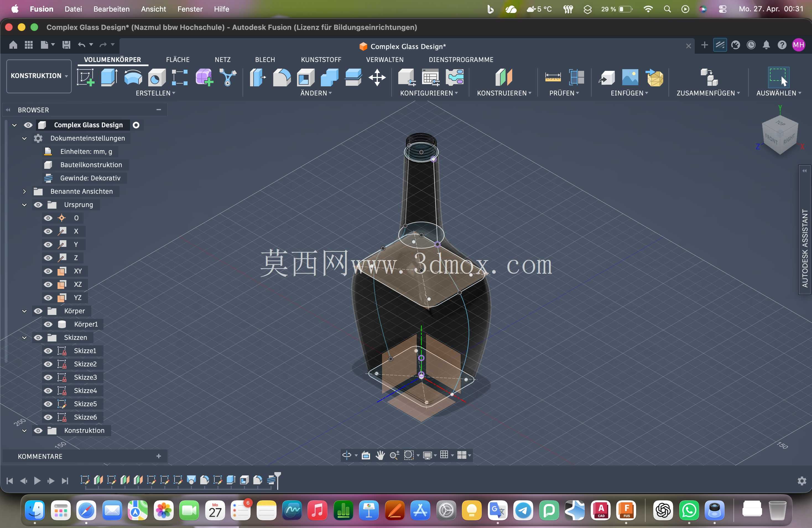Image resolution: width=812 pixels, height=528 pixels.
Task: Select the Press Pull tool
Action: pyautogui.click(x=258, y=77)
